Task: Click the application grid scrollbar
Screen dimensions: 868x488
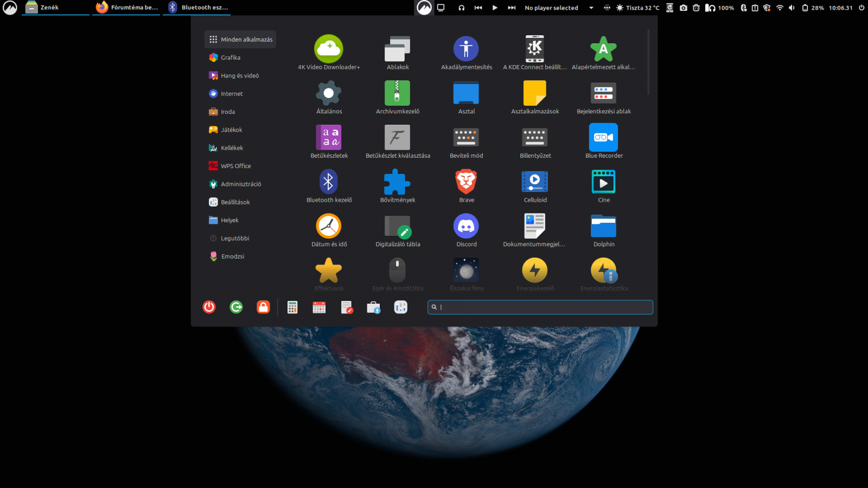Action: click(x=648, y=62)
